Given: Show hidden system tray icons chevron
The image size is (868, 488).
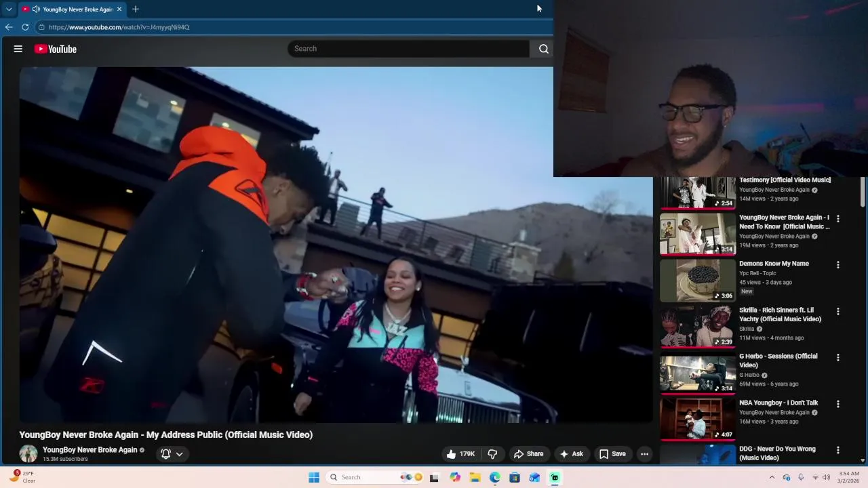Looking at the screenshot, I should (x=772, y=477).
